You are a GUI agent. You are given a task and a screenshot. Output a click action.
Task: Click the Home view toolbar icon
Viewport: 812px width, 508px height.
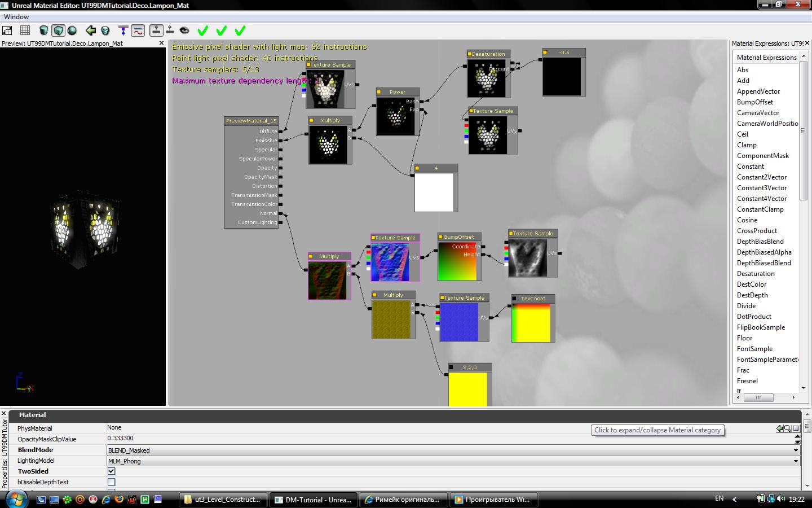coord(7,30)
